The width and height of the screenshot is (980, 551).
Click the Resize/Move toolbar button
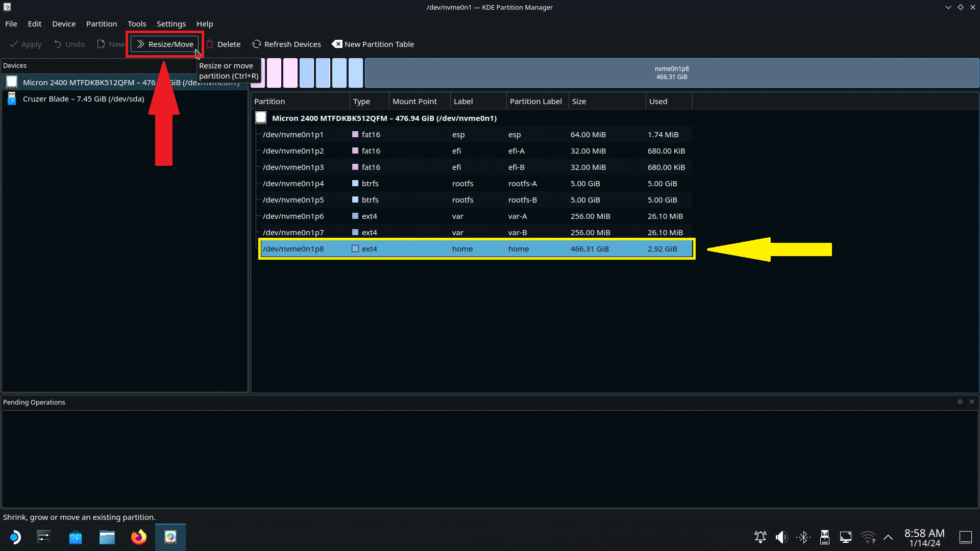pyautogui.click(x=165, y=44)
